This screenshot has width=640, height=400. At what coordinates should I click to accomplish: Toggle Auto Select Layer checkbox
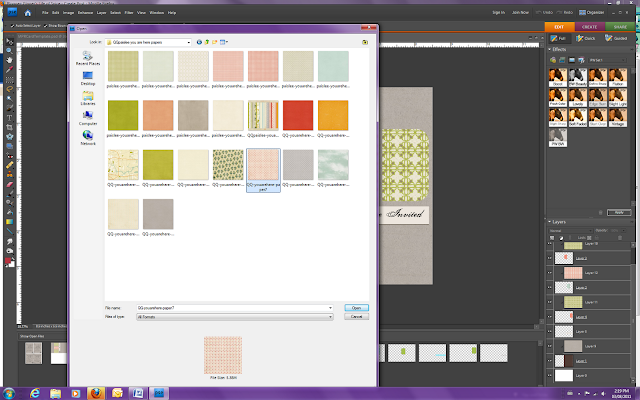pos(13,26)
